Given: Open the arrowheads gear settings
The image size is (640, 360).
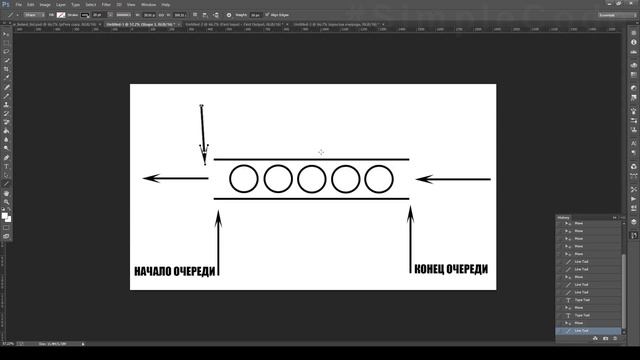Looking at the screenshot, I should tap(229, 15).
